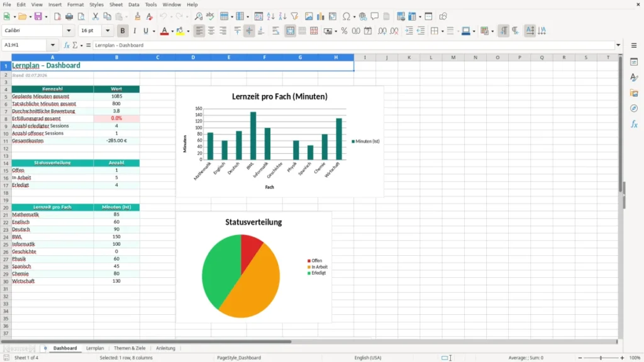Click the Open folder icon

22,16
